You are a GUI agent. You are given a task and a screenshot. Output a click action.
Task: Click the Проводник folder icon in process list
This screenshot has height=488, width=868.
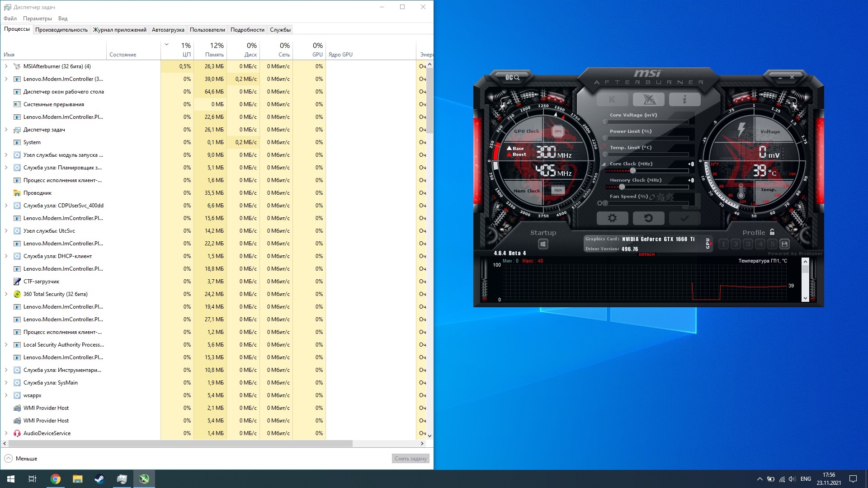pos(17,193)
